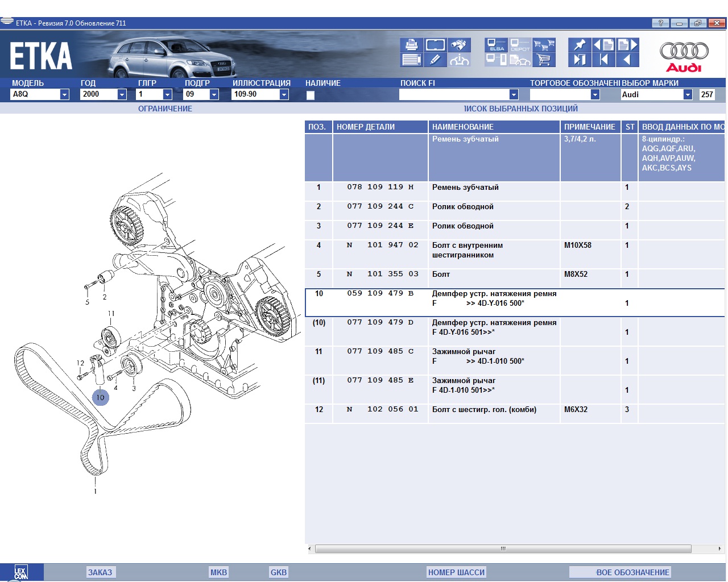The image size is (728, 582).
Task: Click the printer icon in the toolbar
Action: (x=411, y=45)
